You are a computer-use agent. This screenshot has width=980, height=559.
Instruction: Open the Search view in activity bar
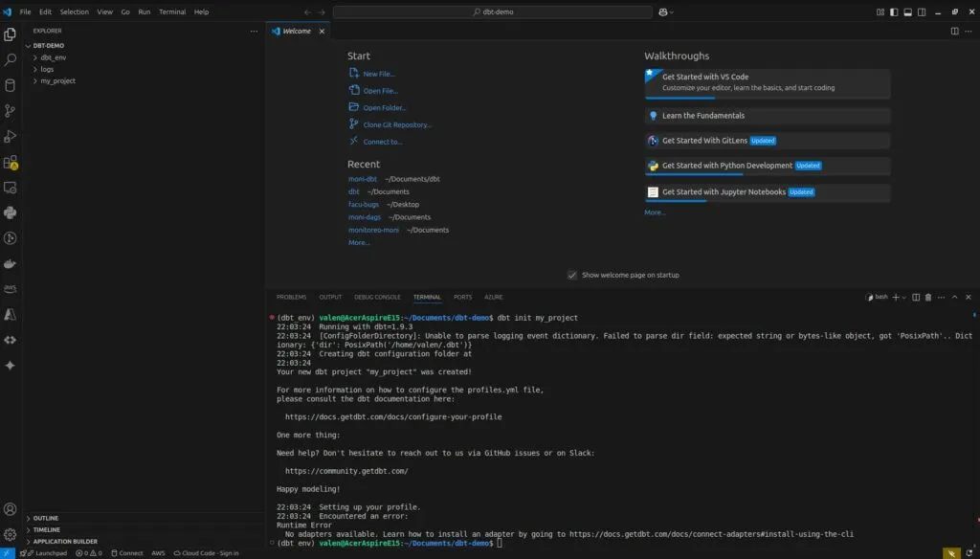tap(10, 60)
